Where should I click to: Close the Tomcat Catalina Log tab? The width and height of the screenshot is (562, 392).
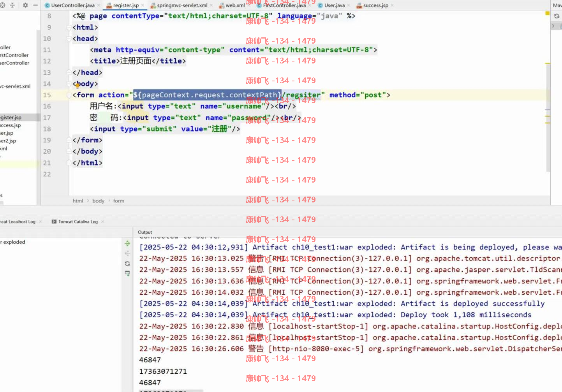pyautogui.click(x=103, y=221)
